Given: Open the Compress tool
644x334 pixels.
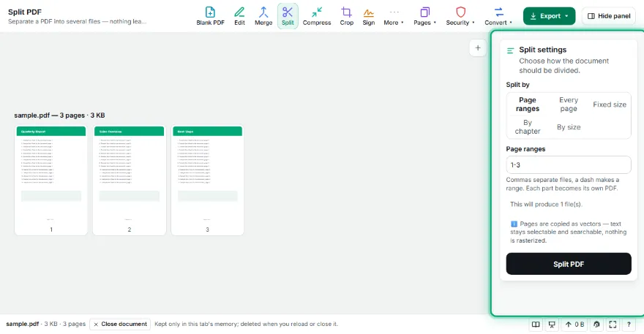Looking at the screenshot, I should click(x=317, y=16).
